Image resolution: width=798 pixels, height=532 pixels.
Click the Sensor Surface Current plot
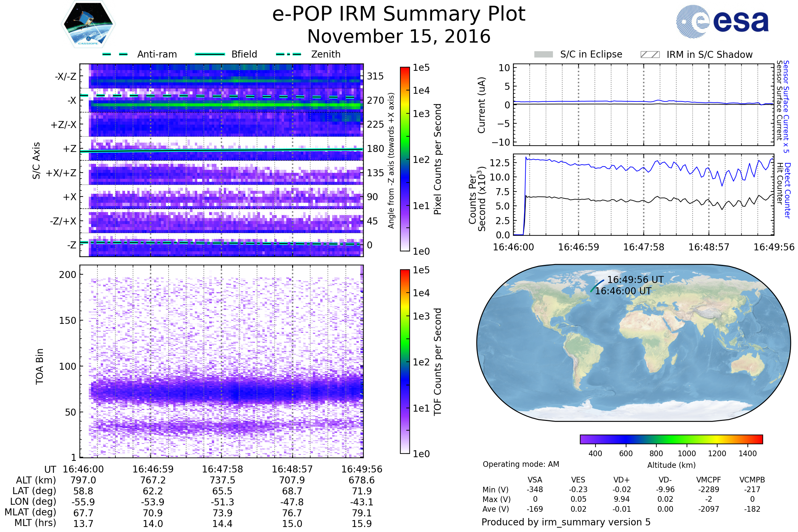coord(643,104)
